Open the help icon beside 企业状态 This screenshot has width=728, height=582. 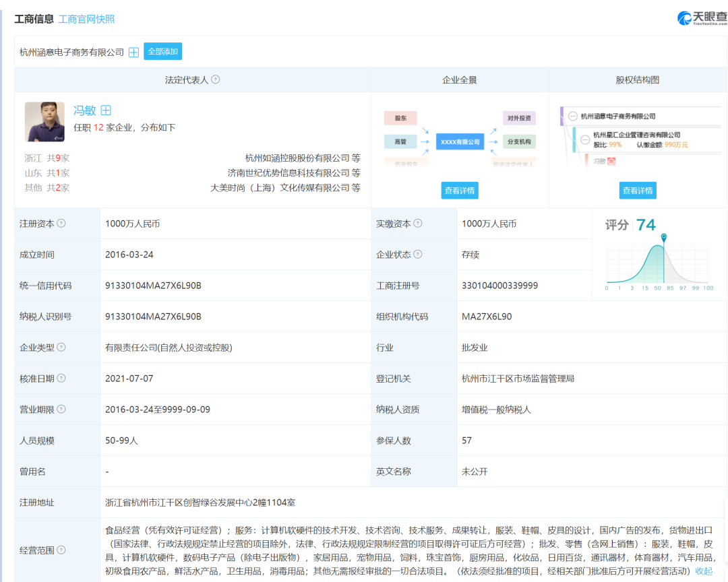[418, 255]
